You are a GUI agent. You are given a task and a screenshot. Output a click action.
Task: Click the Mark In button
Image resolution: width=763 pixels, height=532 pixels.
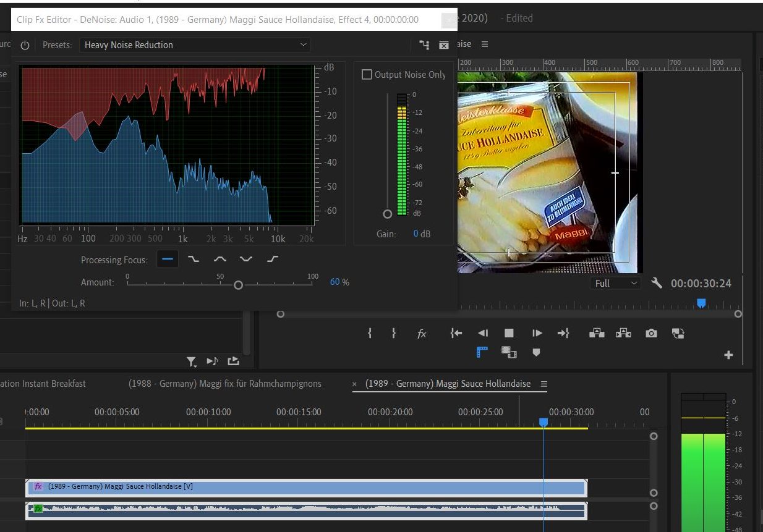(370, 333)
